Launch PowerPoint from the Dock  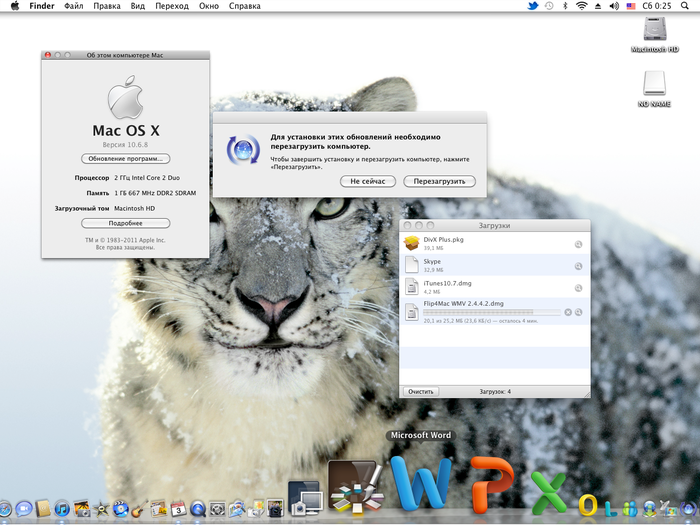click(x=492, y=485)
